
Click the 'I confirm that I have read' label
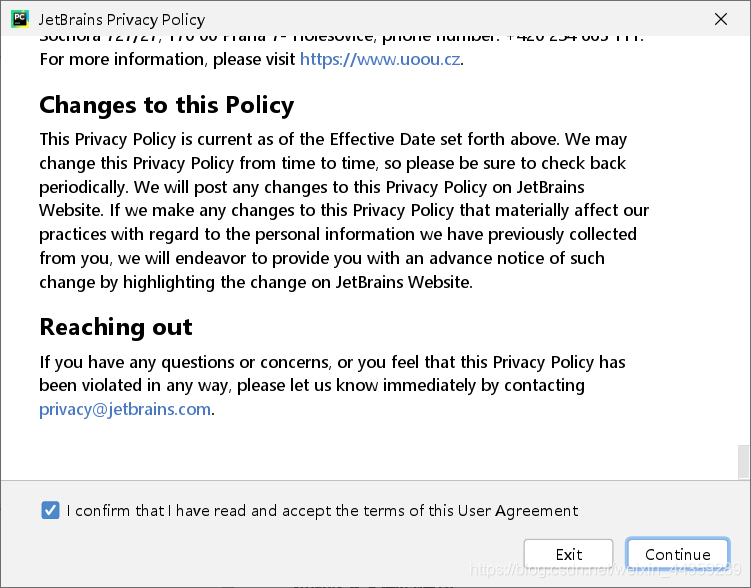tap(322, 510)
